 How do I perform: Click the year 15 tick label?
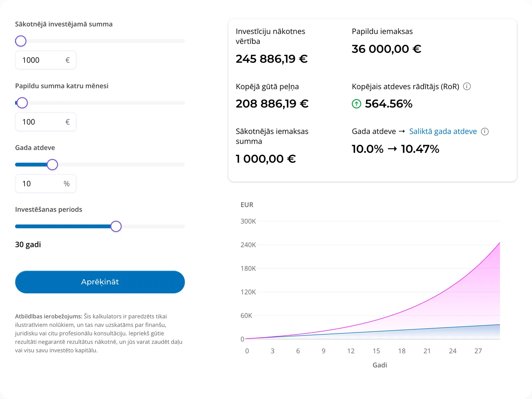coord(376,351)
